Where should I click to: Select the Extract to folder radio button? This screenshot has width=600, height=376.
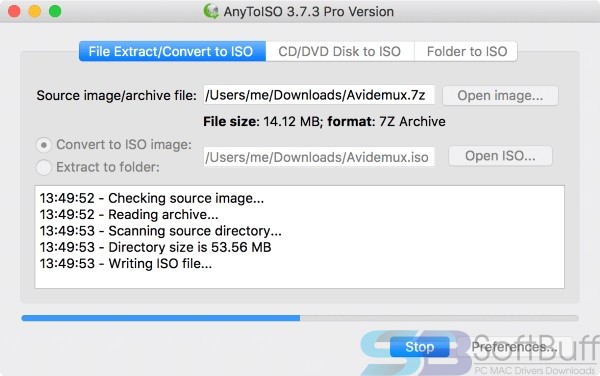[x=44, y=168]
